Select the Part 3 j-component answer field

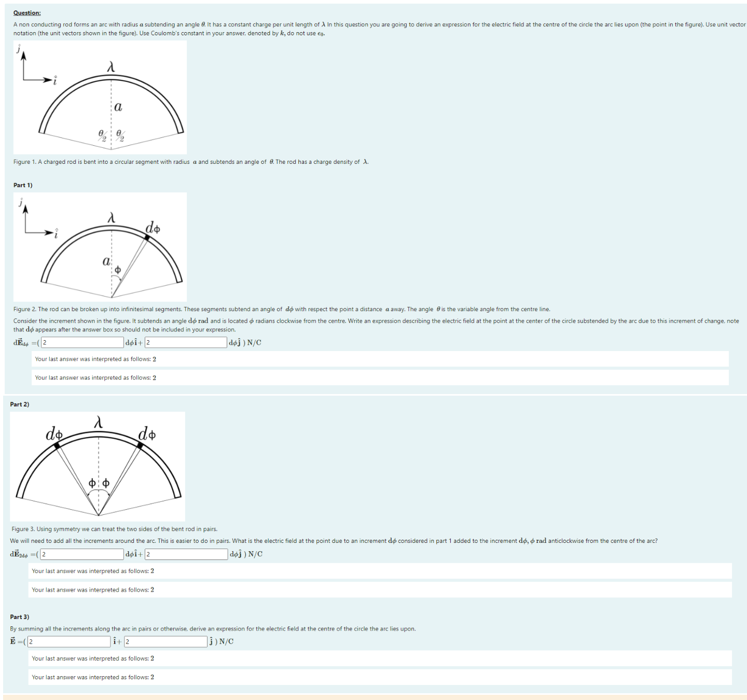[x=165, y=642]
